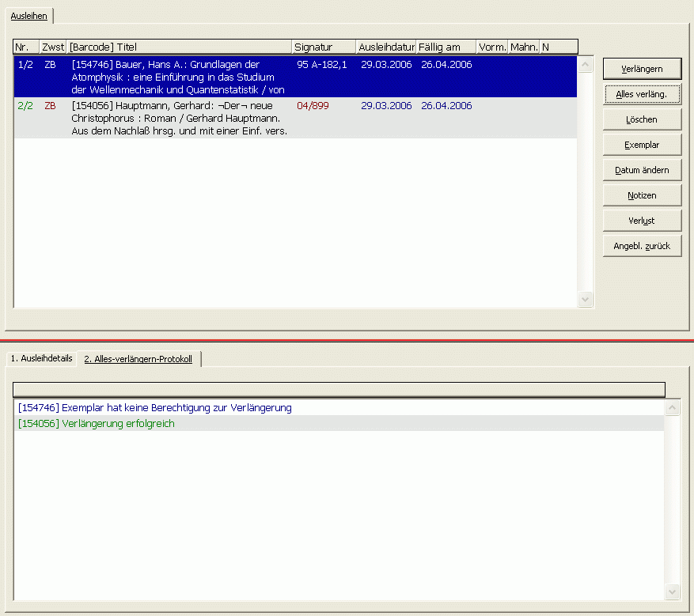This screenshot has width=694, height=616.
Task: Select loan row 2/2 Hauptmann, Gerhard
Action: (295, 118)
